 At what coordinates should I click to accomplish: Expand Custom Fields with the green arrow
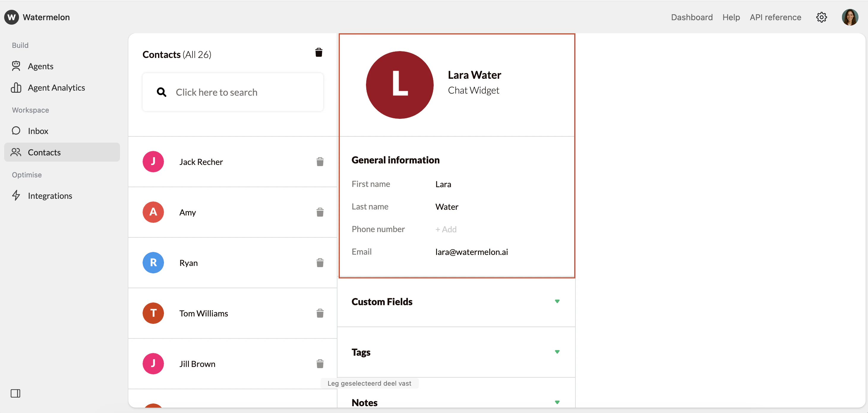[557, 301]
